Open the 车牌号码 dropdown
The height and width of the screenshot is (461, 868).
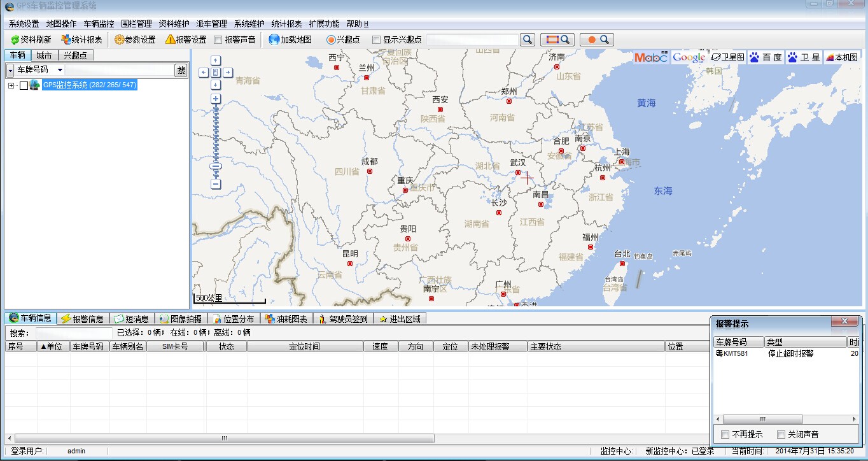[x=60, y=70]
